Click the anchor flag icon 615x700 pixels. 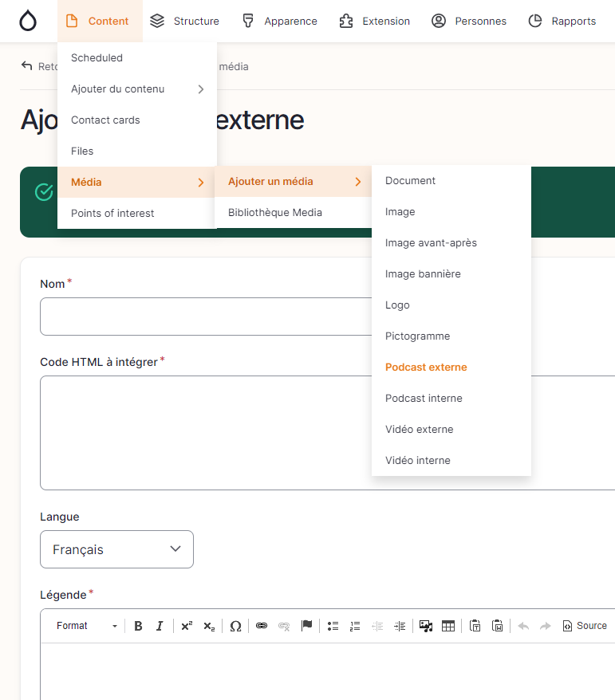click(x=306, y=626)
